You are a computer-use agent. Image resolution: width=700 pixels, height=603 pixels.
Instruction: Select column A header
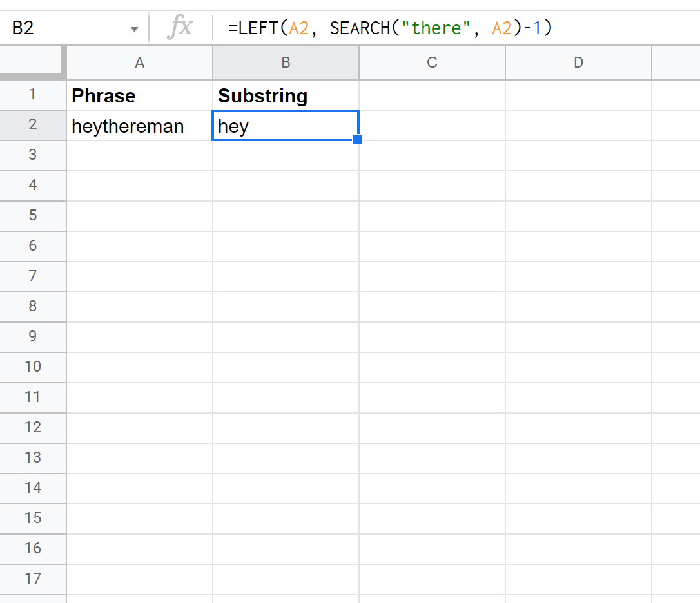[x=139, y=62]
